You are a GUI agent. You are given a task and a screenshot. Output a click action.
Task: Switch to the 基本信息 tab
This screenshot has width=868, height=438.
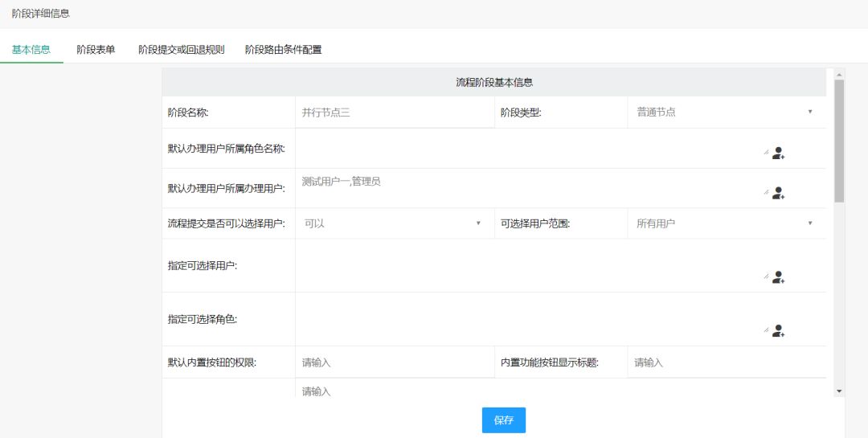pyautogui.click(x=31, y=50)
